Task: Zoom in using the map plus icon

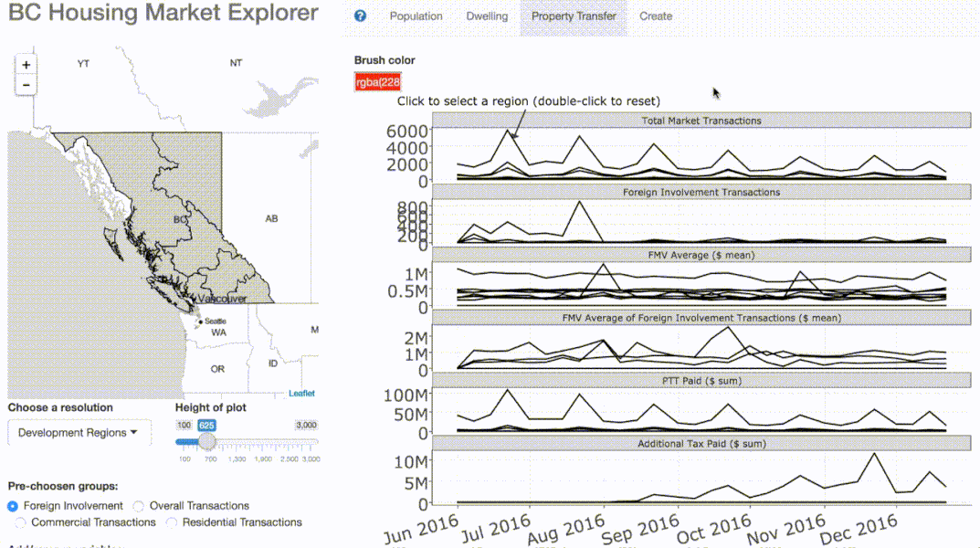Action: pos(26,65)
